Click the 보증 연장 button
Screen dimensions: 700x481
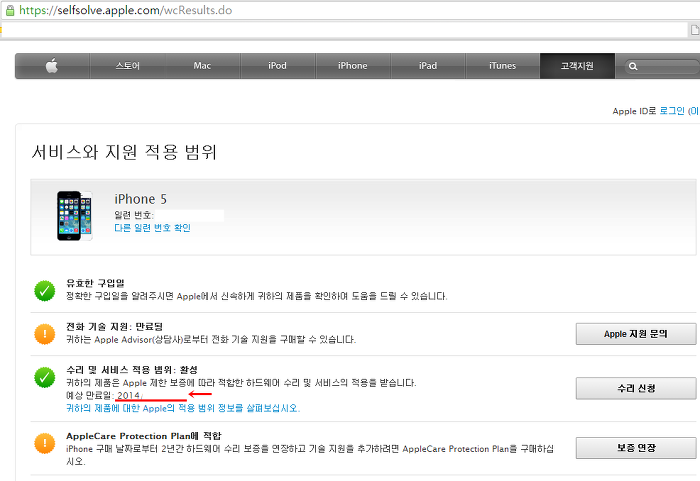[x=636, y=448]
